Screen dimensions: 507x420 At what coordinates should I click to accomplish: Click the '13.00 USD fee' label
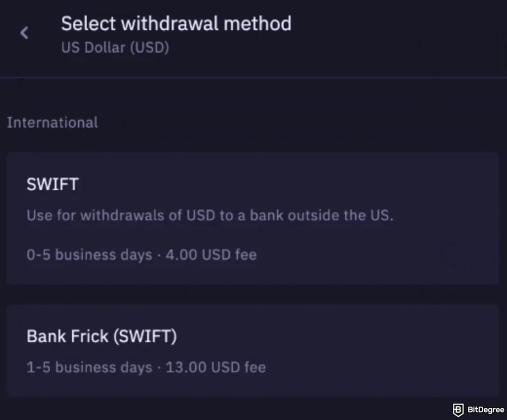pos(215,367)
